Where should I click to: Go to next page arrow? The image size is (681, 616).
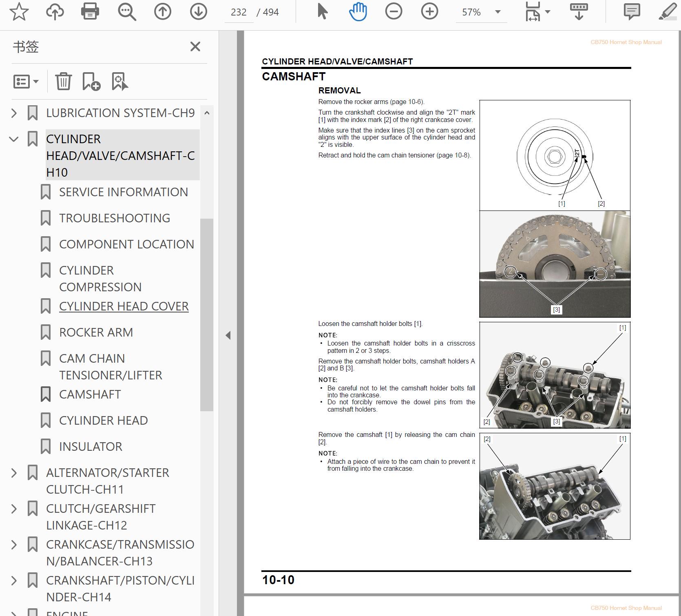(199, 12)
